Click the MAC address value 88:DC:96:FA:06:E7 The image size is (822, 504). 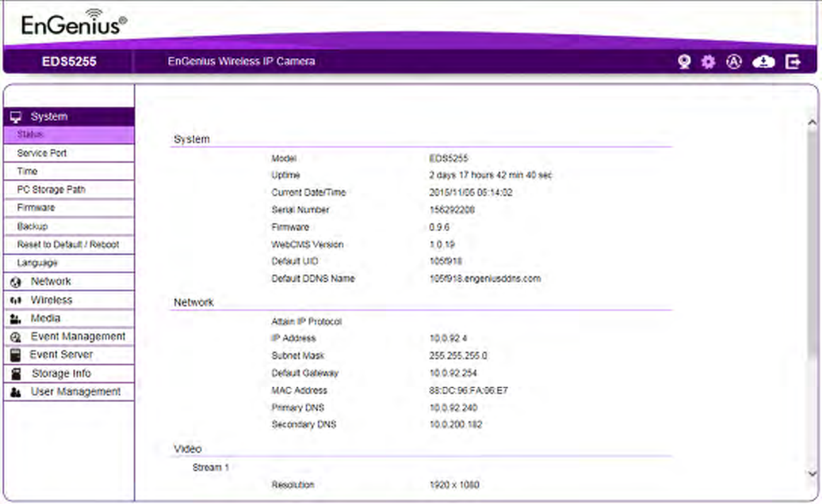[468, 391]
